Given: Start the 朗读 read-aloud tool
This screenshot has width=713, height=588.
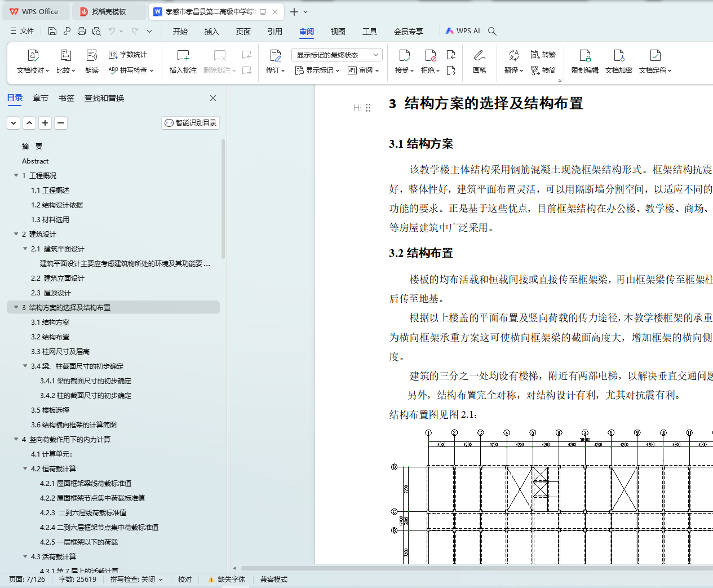Looking at the screenshot, I should pos(92,61).
